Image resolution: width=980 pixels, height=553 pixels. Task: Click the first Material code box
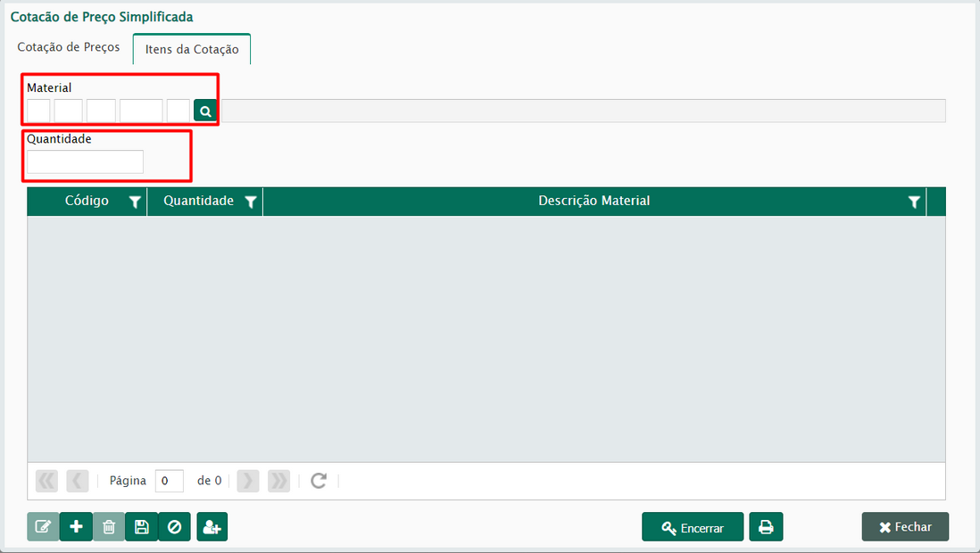click(38, 111)
